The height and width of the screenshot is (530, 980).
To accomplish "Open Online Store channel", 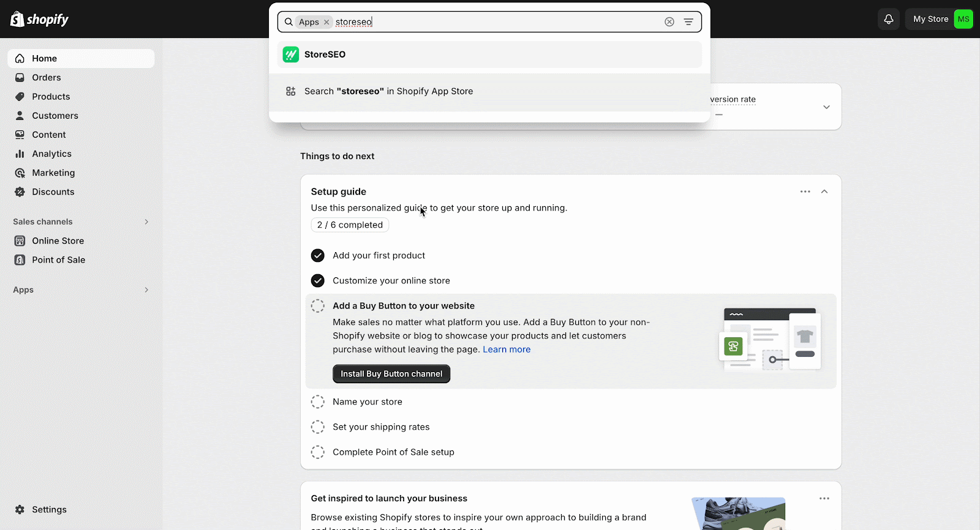I will pos(81,241).
